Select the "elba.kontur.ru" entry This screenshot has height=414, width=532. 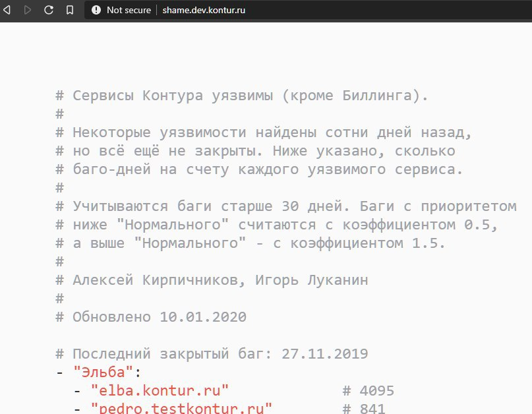click(x=160, y=390)
